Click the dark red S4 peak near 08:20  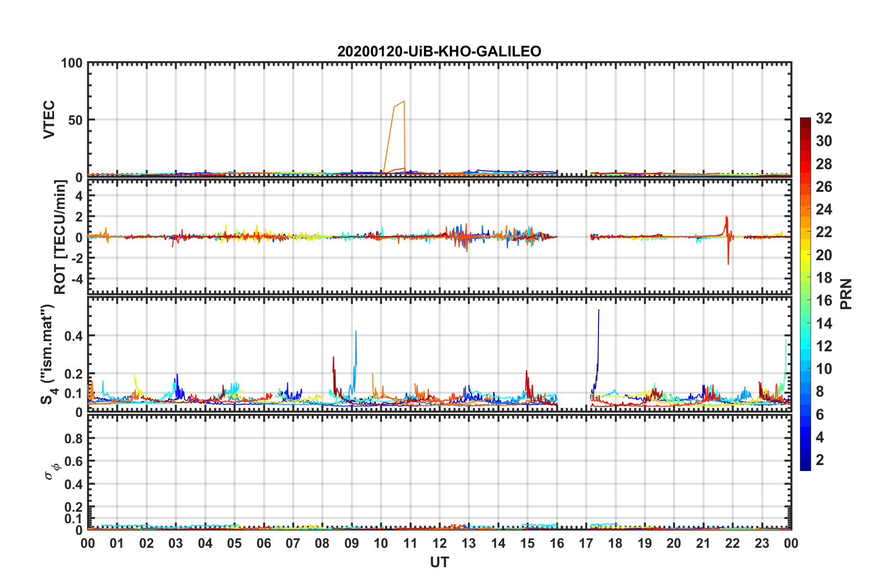point(333,357)
